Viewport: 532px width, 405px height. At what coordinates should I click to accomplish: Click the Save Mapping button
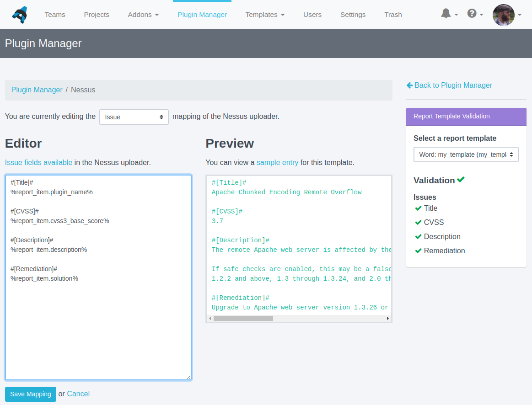coord(30,394)
